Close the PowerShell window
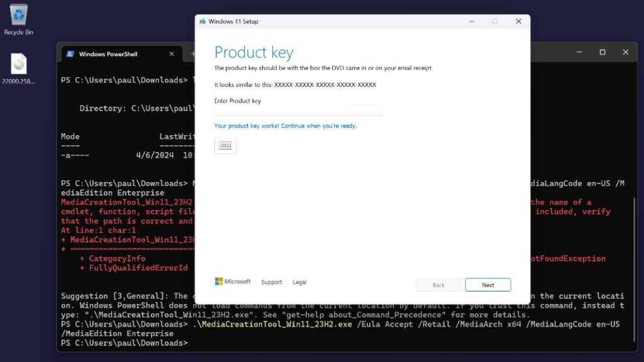 625,52
